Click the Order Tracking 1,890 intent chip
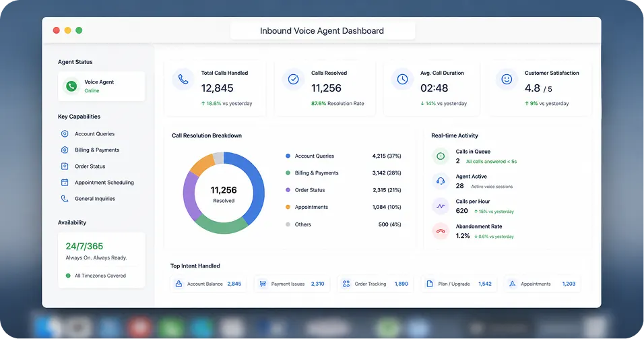 click(x=375, y=284)
